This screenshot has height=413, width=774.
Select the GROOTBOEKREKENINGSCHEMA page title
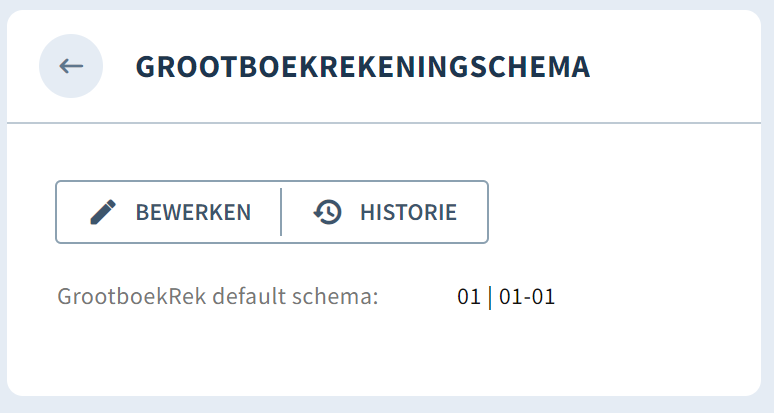click(x=363, y=67)
